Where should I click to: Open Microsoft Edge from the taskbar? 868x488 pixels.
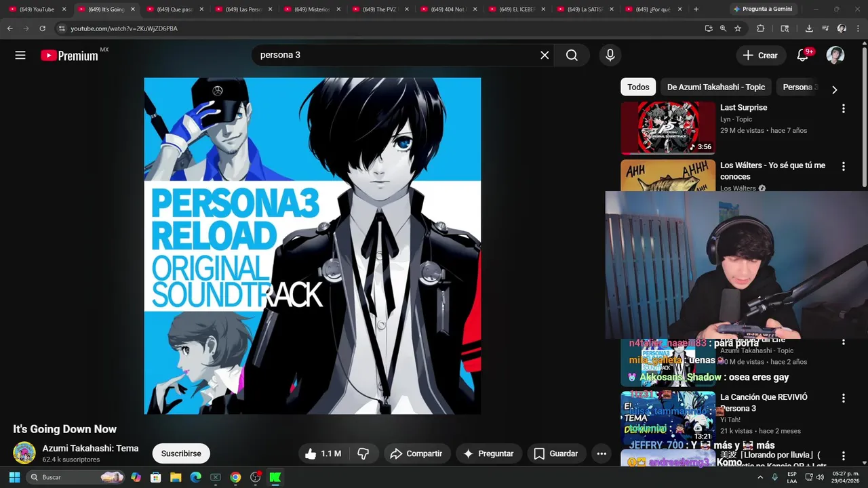tap(195, 477)
